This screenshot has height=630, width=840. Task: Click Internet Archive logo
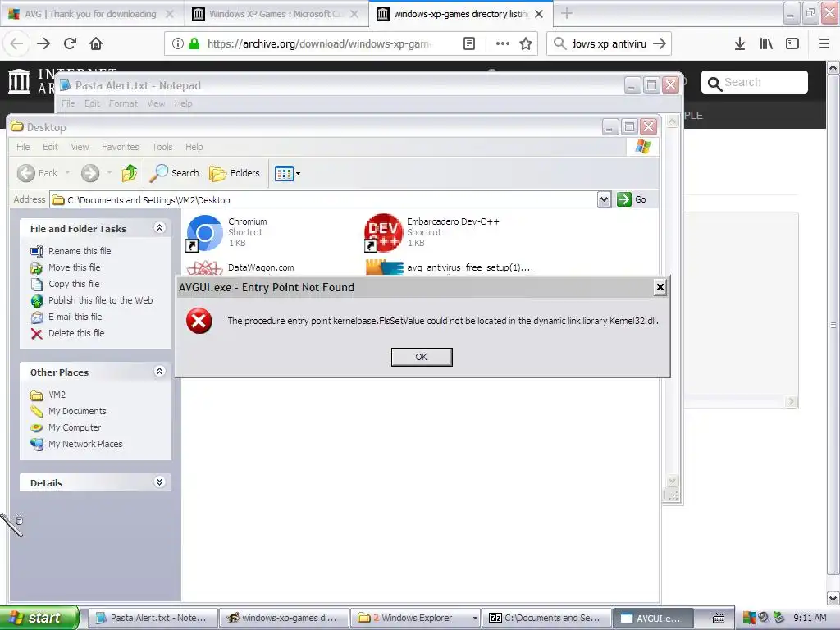click(x=20, y=81)
